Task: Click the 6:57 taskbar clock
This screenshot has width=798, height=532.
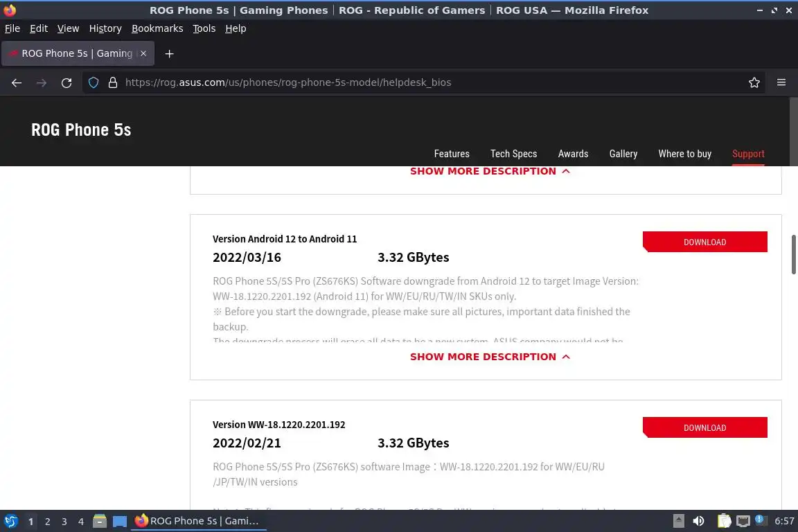Action: 784,521
